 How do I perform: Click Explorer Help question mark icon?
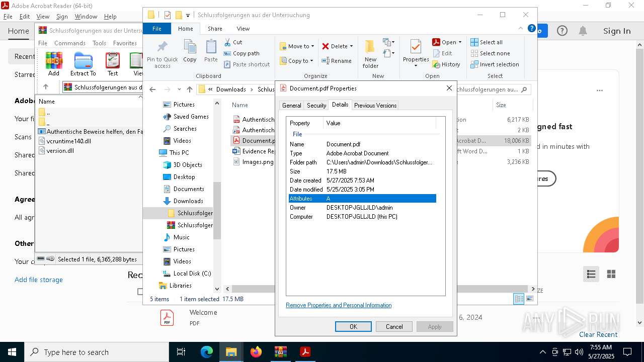click(x=531, y=29)
